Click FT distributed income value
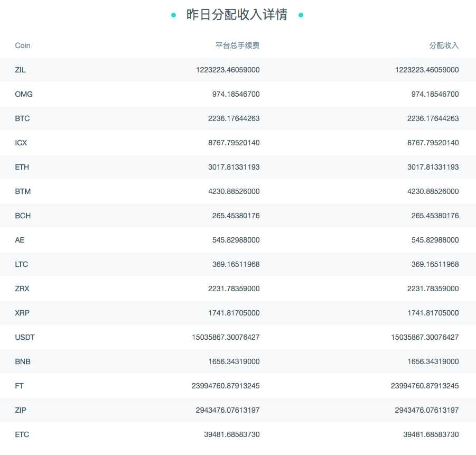 pyautogui.click(x=425, y=386)
